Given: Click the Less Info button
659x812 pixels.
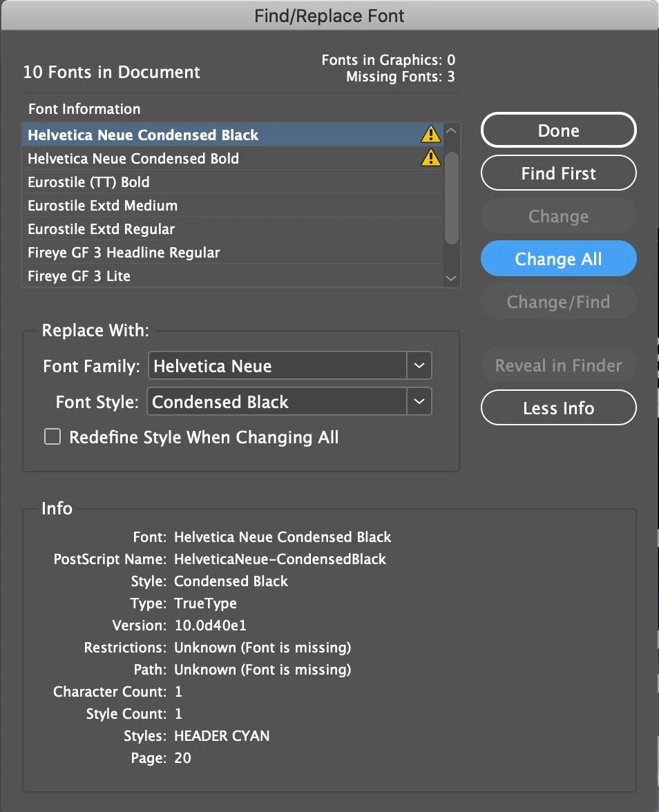Looking at the screenshot, I should pos(558,407).
